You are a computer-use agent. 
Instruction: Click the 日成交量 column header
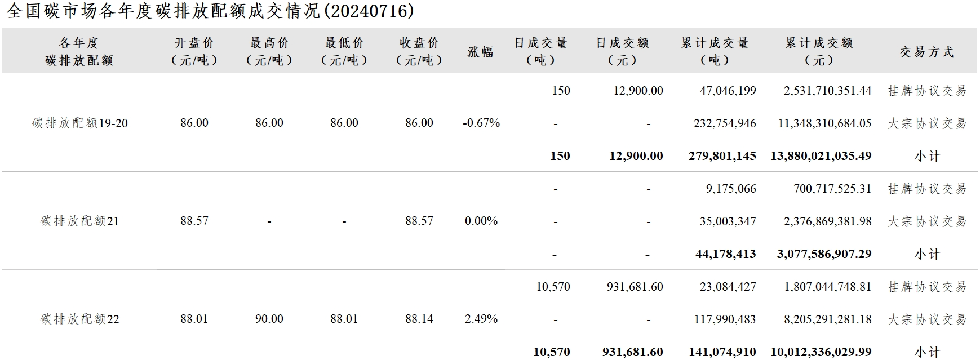pyautogui.click(x=541, y=51)
